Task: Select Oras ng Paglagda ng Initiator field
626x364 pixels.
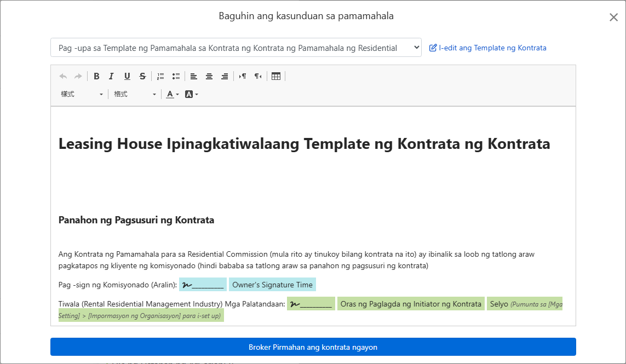Action: (411, 304)
